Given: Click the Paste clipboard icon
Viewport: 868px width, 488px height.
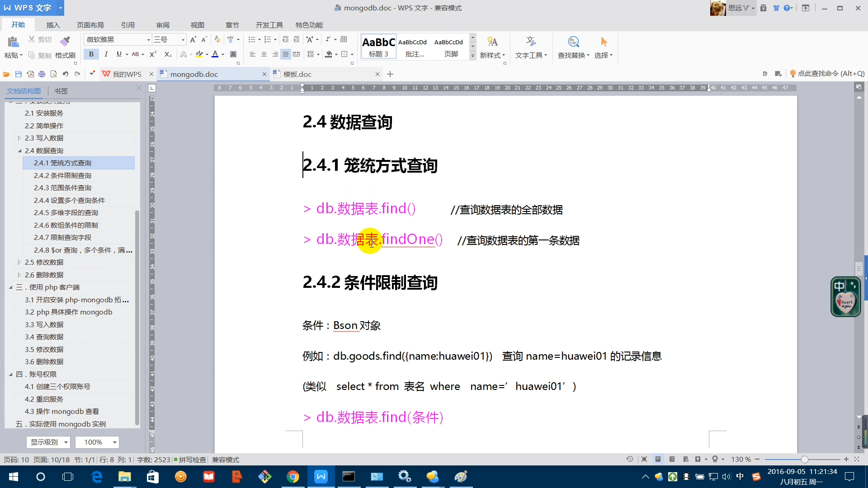Looking at the screenshot, I should coord(13,42).
